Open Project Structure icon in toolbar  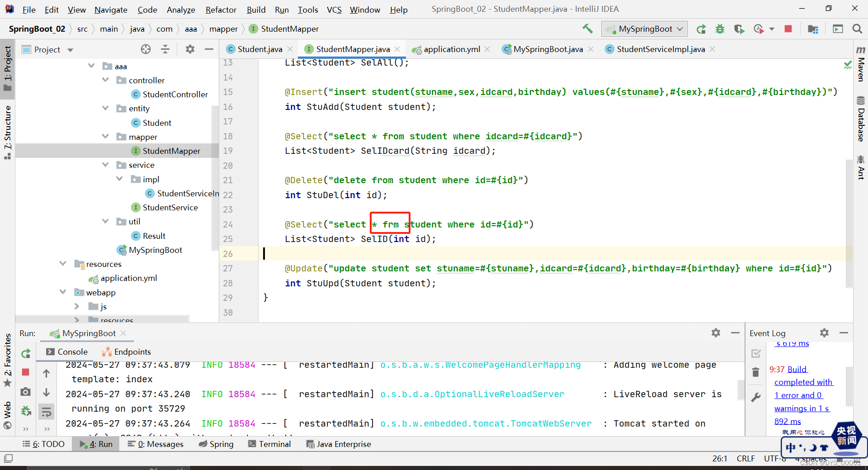pos(813,29)
